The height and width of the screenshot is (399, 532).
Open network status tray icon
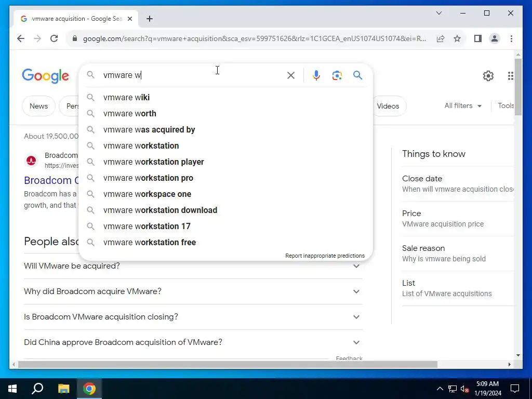tap(453, 389)
